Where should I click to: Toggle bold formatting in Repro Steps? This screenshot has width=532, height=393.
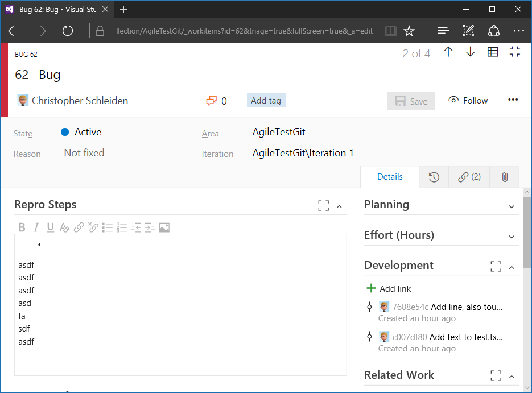point(22,227)
